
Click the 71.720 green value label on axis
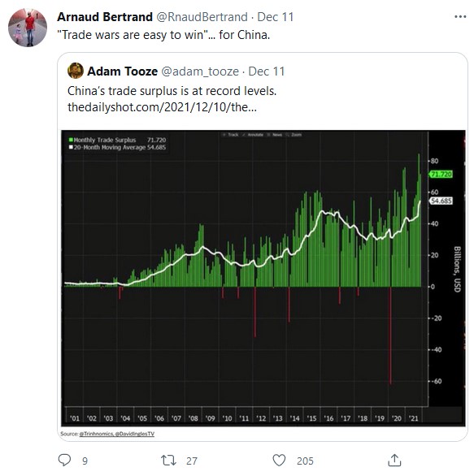click(441, 175)
